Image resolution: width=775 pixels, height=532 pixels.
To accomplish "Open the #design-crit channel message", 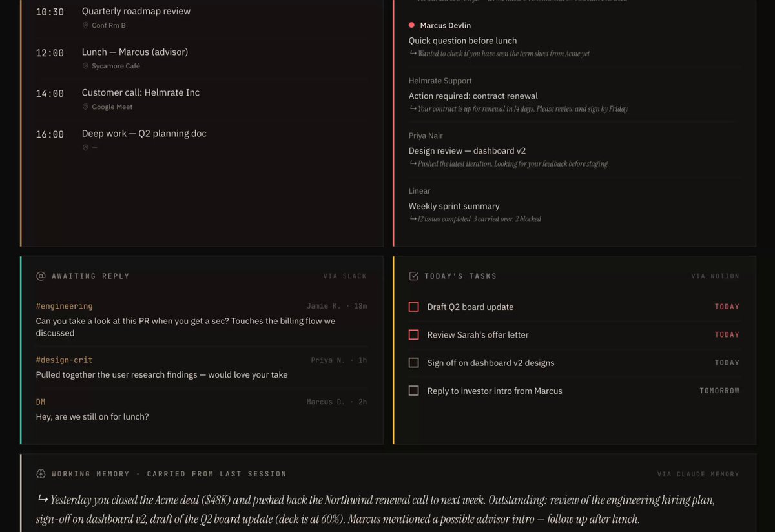I will point(201,367).
